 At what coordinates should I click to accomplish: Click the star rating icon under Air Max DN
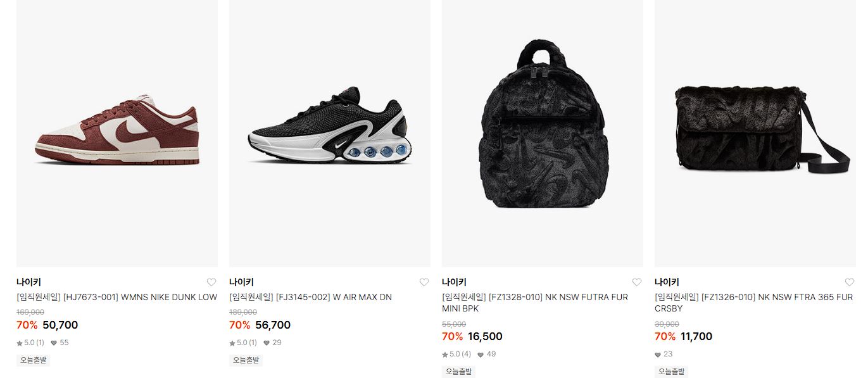[x=232, y=343]
